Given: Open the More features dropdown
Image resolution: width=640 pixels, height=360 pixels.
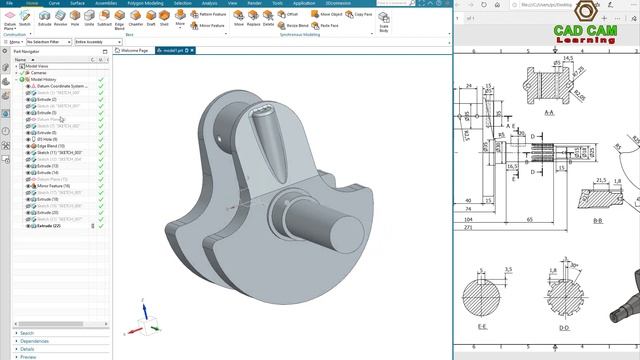Looking at the screenshot, I should click(x=180, y=19).
